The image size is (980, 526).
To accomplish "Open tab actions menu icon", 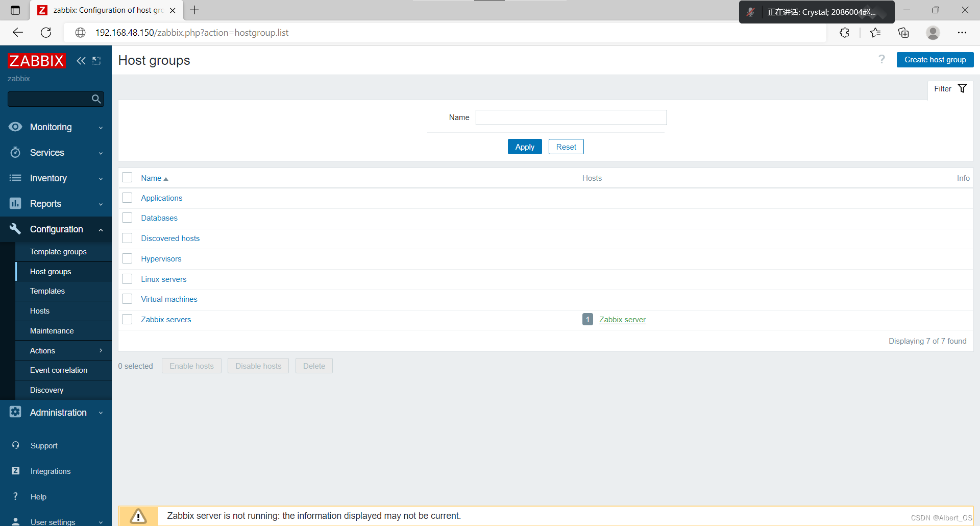I will [x=15, y=10].
